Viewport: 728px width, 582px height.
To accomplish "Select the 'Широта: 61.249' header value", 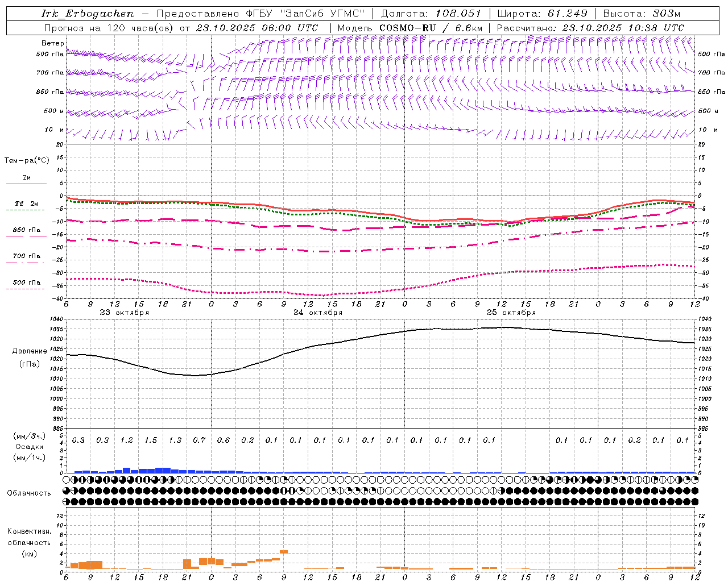I will coord(542,14).
